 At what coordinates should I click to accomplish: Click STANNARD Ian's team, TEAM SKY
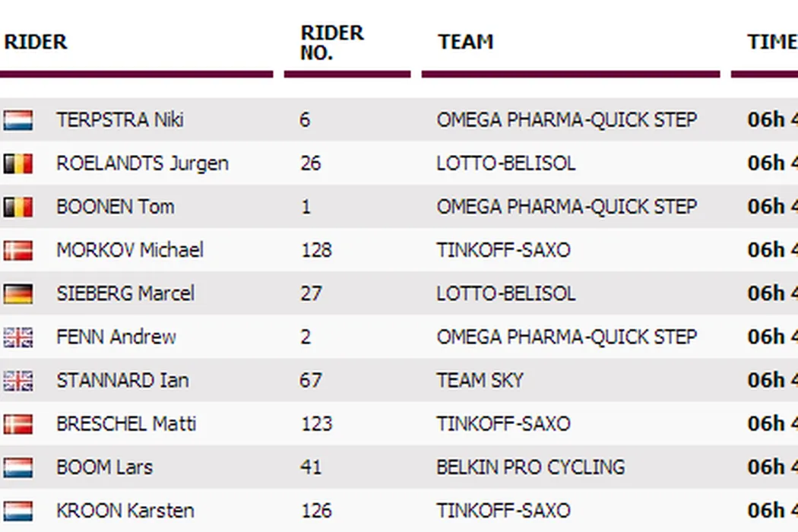(x=480, y=380)
